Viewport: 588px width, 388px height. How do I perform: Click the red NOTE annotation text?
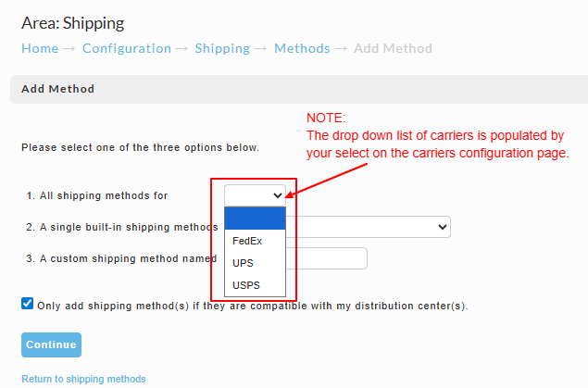[x=438, y=136]
